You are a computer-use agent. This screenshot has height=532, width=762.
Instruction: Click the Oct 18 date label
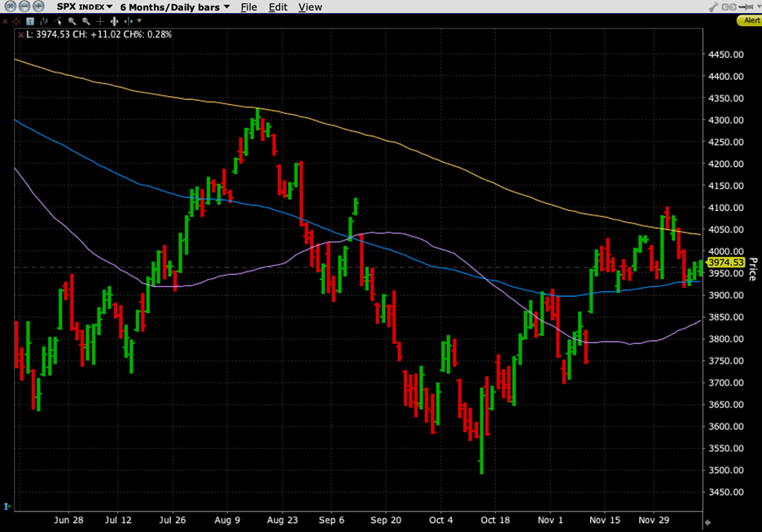pos(495,521)
